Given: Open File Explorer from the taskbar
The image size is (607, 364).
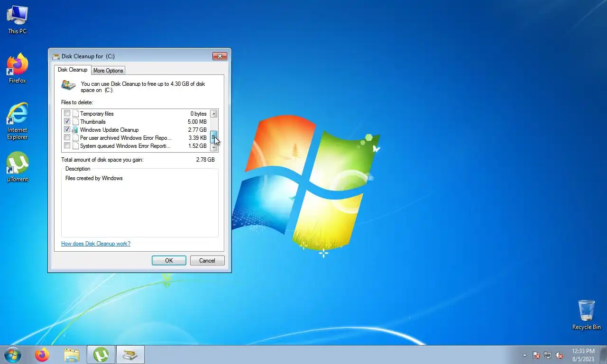Looking at the screenshot, I should point(72,355).
